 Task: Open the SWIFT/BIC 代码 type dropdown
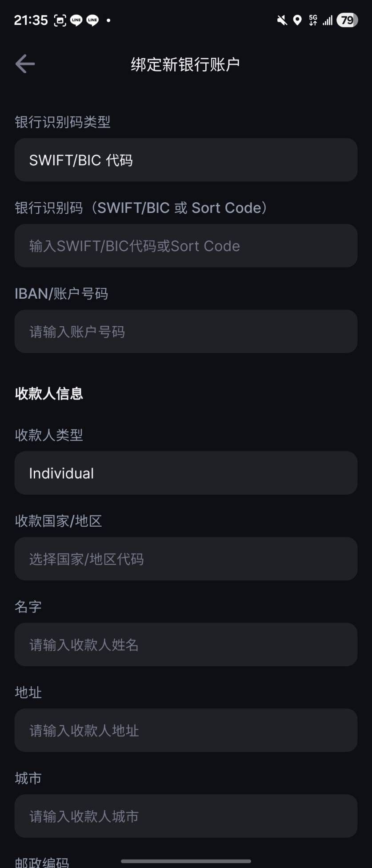pos(186,160)
